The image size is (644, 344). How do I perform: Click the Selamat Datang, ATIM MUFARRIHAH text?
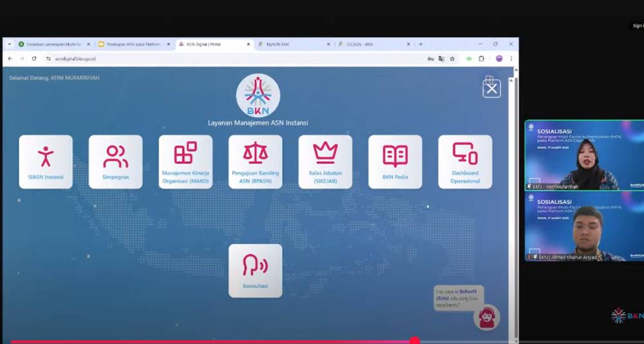(x=54, y=78)
